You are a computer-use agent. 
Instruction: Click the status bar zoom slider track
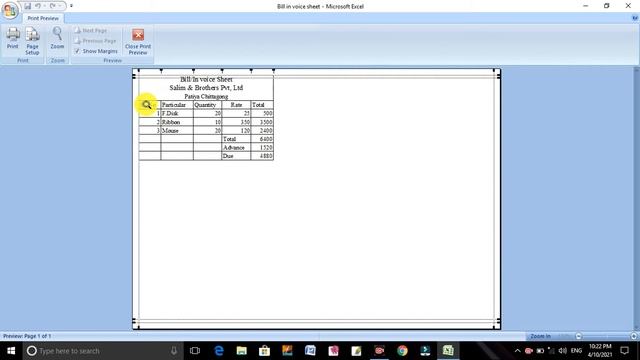coord(606,336)
